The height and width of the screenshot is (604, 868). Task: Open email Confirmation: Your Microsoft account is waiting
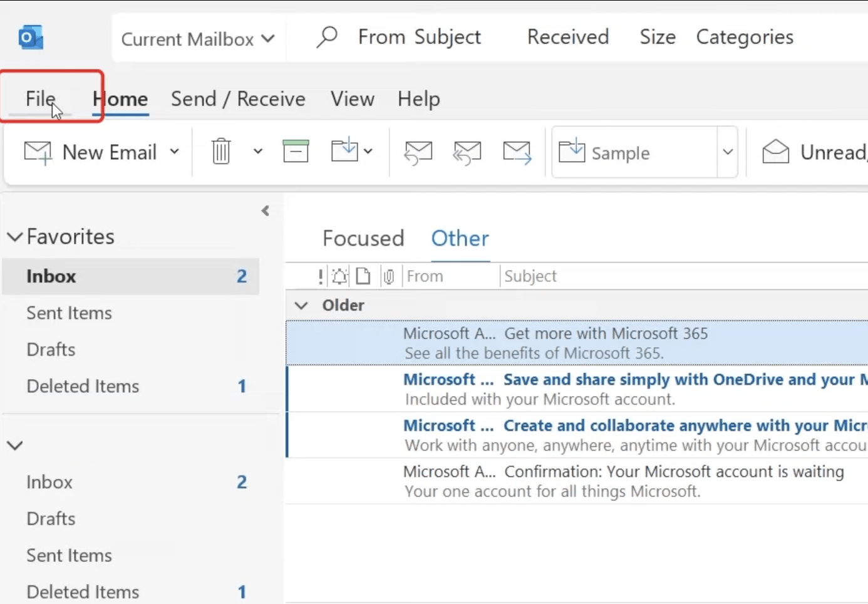577,481
